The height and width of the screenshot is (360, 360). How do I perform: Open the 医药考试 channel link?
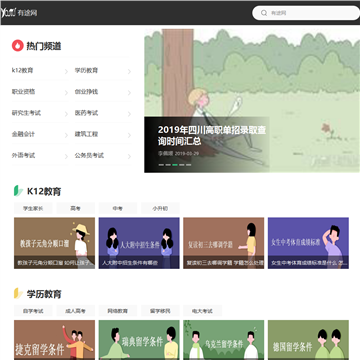pos(86,113)
